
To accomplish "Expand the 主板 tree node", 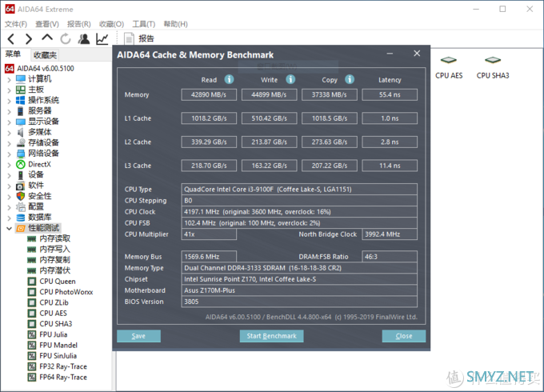I will click(x=9, y=90).
